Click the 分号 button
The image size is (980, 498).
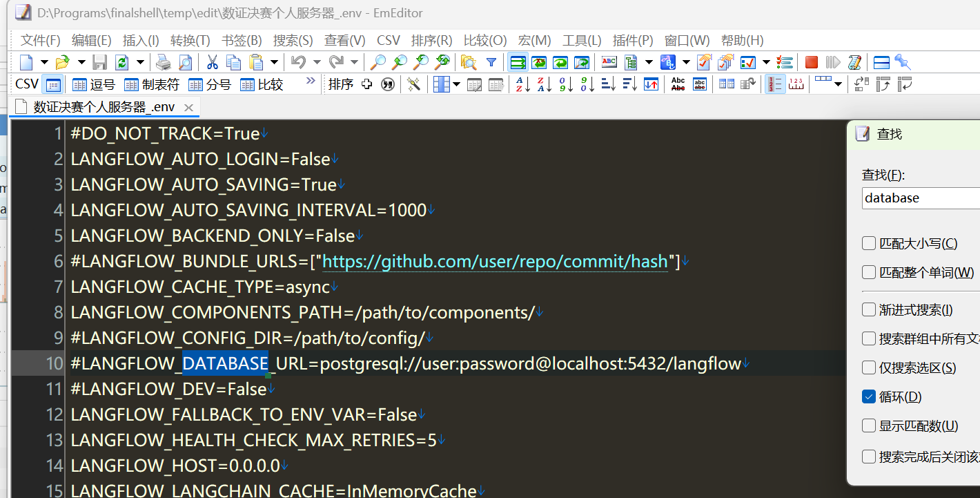click(210, 84)
